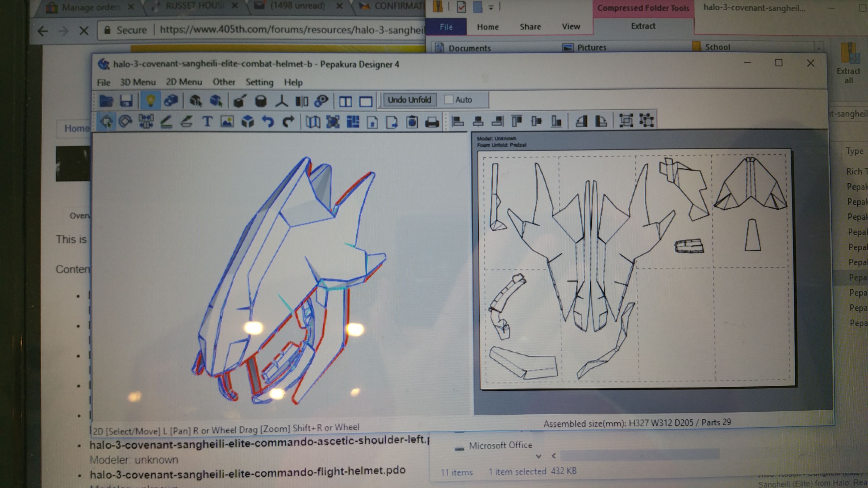Click the Align vertical middle icon
This screenshot has height=488, width=868.
coord(536,121)
